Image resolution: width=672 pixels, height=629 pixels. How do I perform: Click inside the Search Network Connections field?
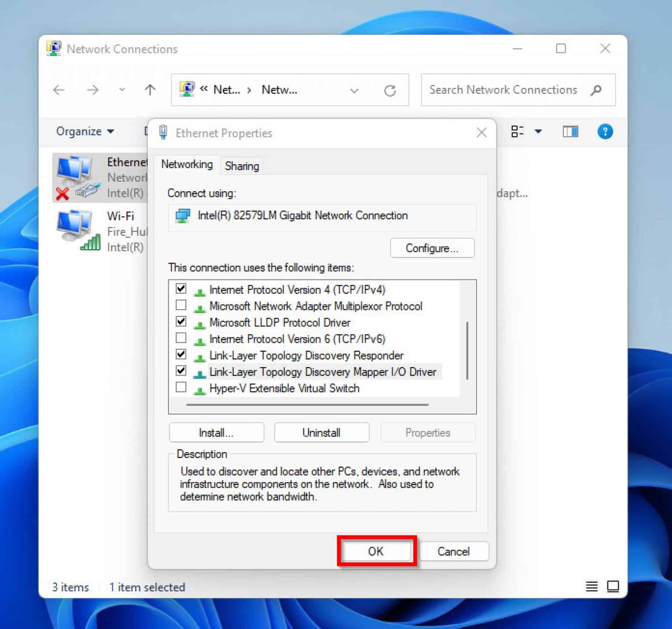click(502, 90)
